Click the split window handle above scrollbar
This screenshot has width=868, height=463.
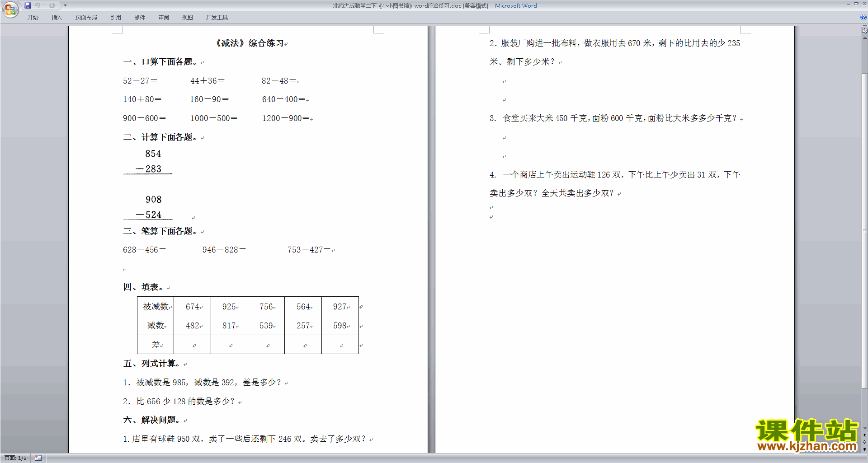pos(865,26)
